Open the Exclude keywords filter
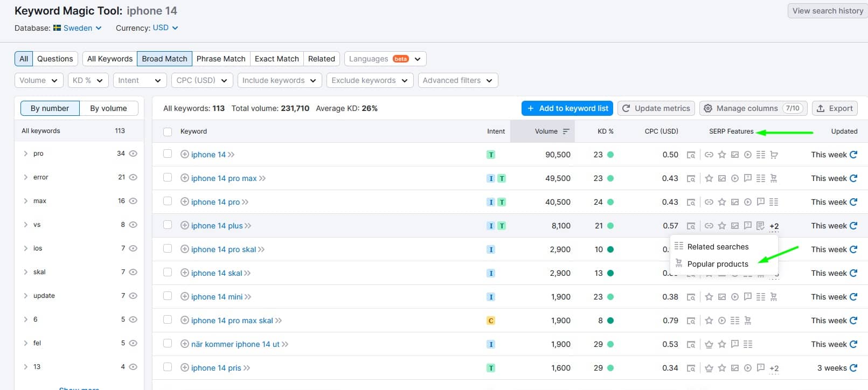Image resolution: width=868 pixels, height=390 pixels. pyautogui.click(x=370, y=80)
